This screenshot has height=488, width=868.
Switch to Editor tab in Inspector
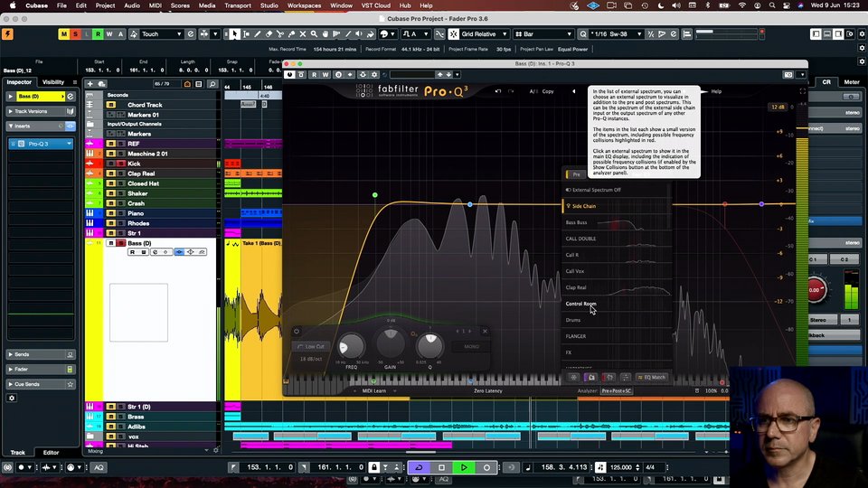coord(51,453)
